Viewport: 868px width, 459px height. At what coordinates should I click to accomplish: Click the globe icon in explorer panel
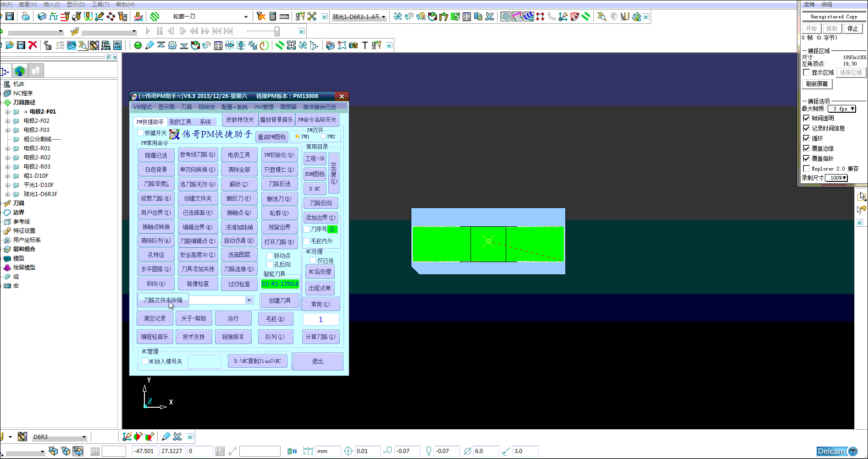tap(20, 71)
